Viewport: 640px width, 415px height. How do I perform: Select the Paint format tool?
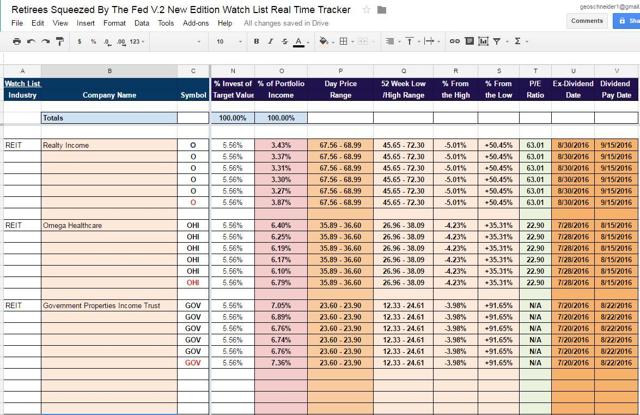[60, 41]
